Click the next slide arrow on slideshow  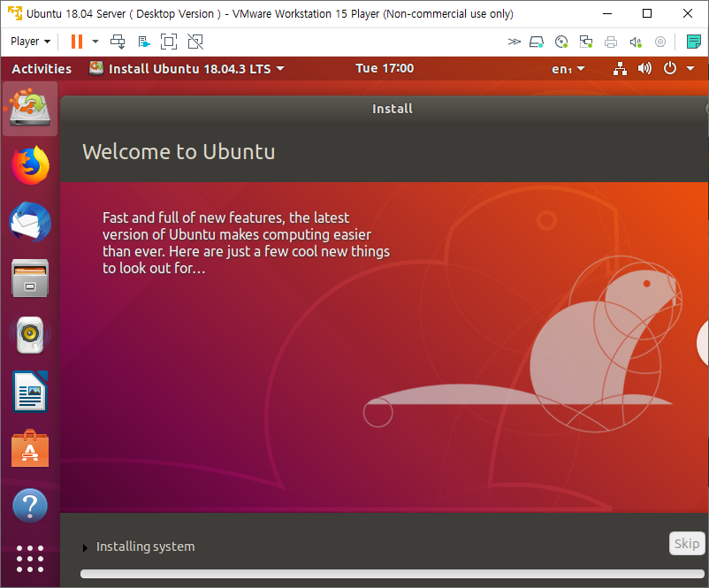tap(703, 342)
